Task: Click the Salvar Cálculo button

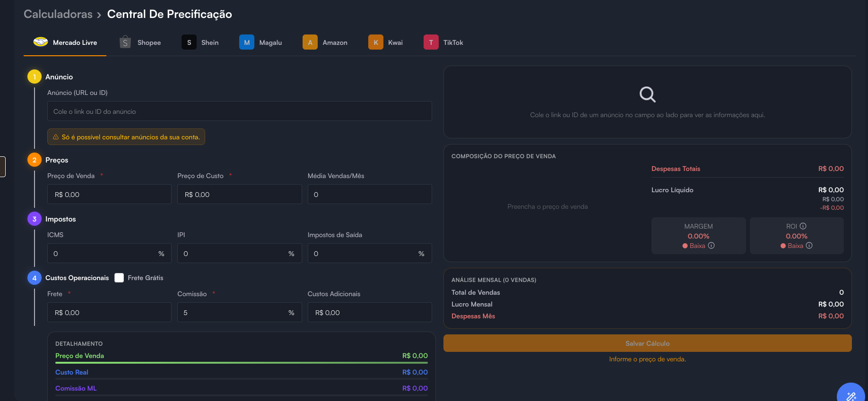Action: coord(647,343)
